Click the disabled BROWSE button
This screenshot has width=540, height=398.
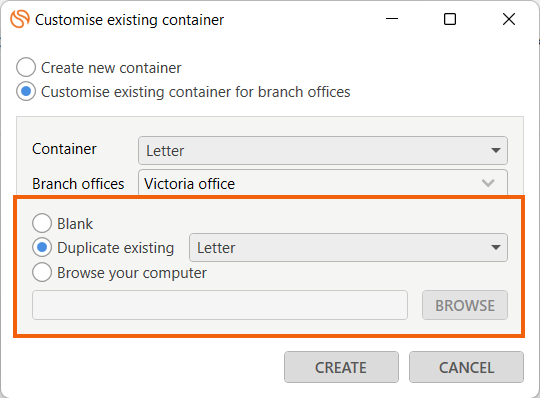click(x=465, y=305)
